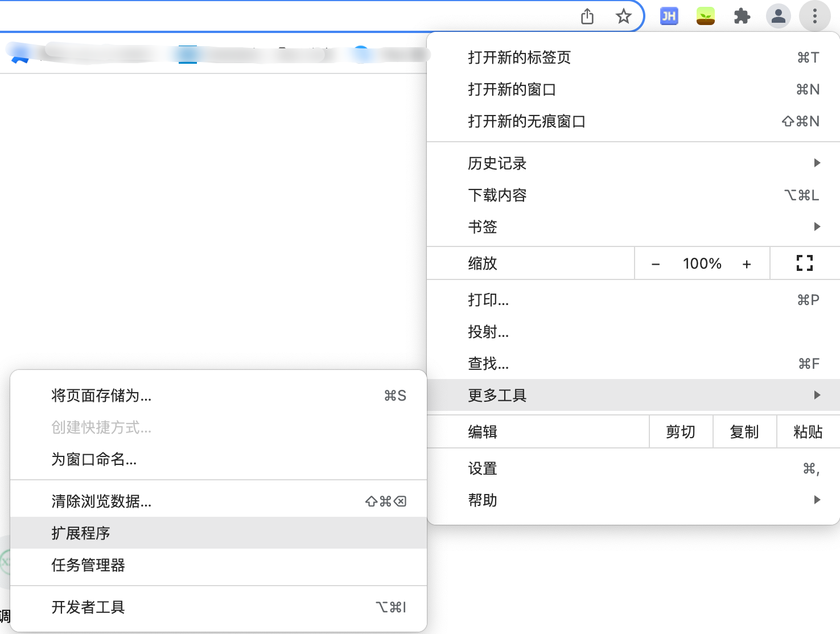Click the share page icon in address bar
Viewport: 840px width, 634px height.
pyautogui.click(x=587, y=16)
